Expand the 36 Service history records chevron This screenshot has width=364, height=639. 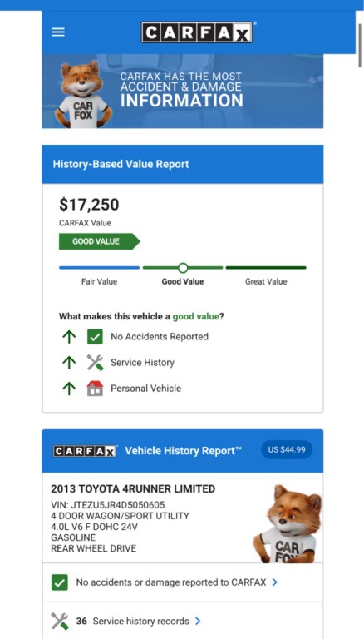click(198, 621)
